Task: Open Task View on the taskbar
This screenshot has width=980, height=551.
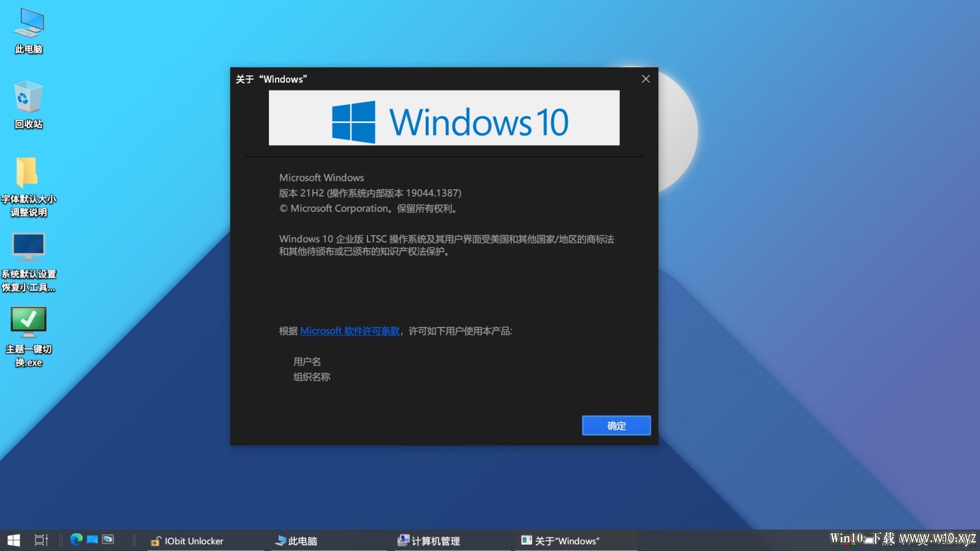Action: point(41,540)
